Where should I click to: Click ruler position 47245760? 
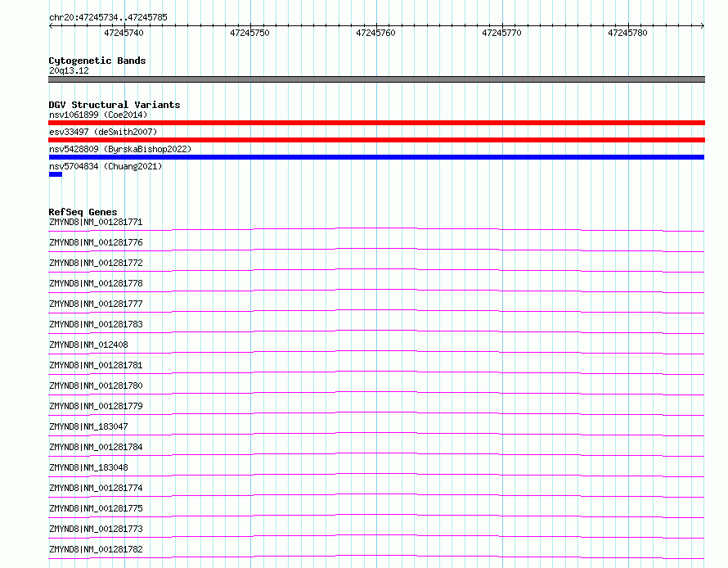click(x=375, y=33)
